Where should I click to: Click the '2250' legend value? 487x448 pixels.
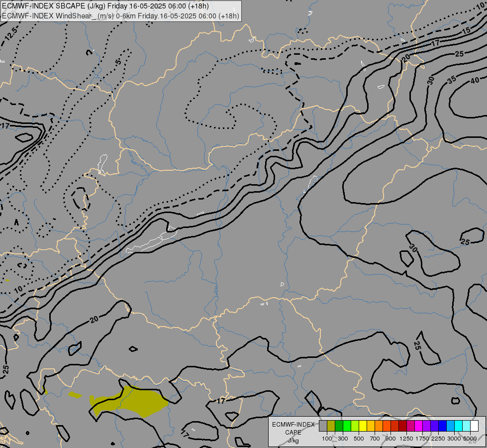(x=438, y=439)
